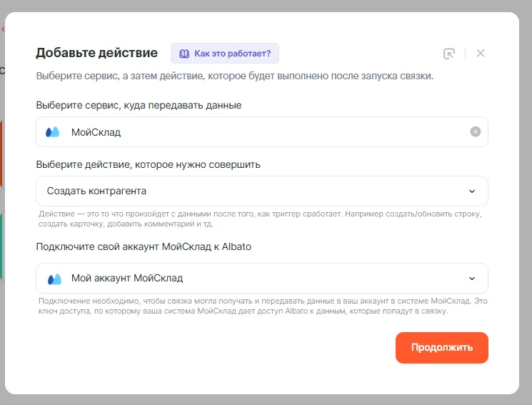Screen dimensions: 532x405
Task: Click the "Выберите сервис, куда передавать данные" label
Action: [139, 105]
